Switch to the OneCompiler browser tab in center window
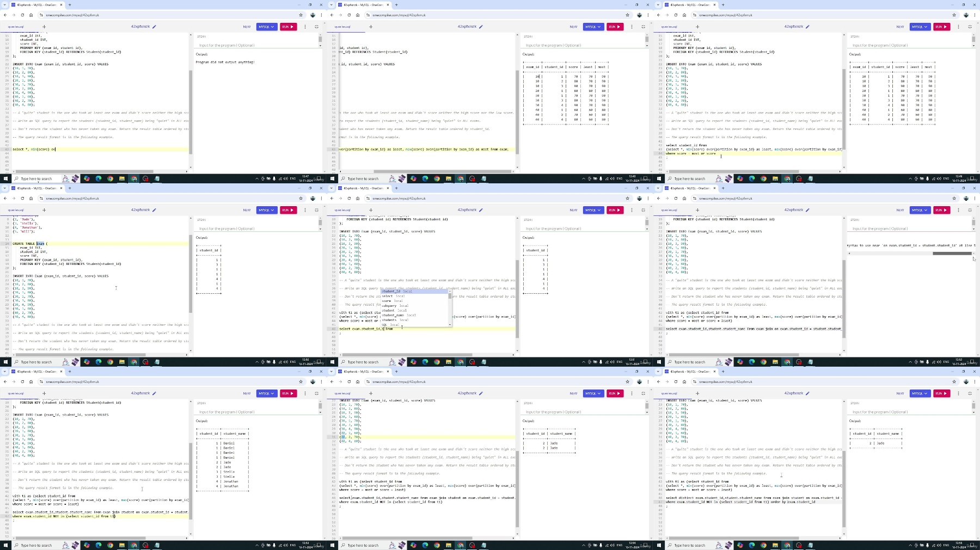 [x=364, y=188]
